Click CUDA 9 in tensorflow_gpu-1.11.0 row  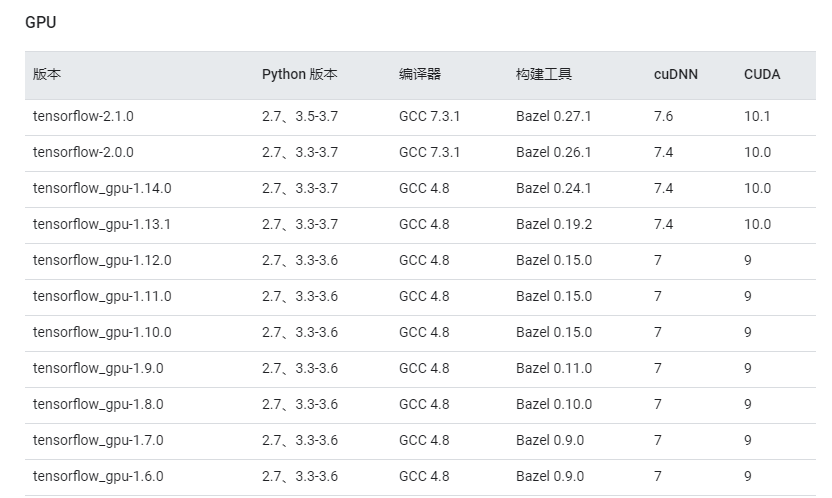click(x=748, y=296)
